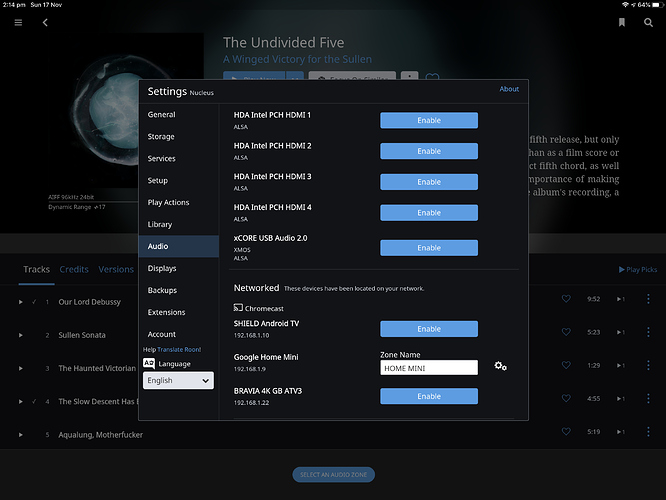This screenshot has width=666, height=500.
Task: Expand track 3 The Haunted Victorian
Action: coord(20,368)
